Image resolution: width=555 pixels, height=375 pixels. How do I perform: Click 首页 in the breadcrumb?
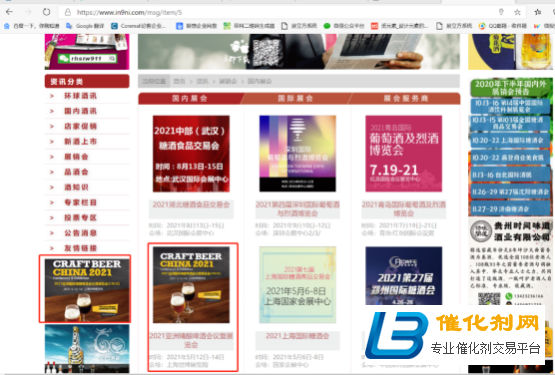tap(179, 81)
